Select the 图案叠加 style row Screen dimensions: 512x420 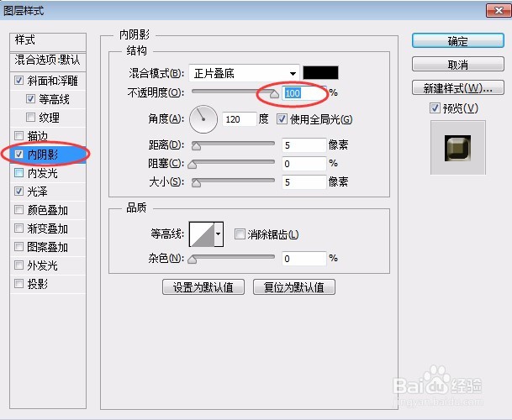point(48,247)
